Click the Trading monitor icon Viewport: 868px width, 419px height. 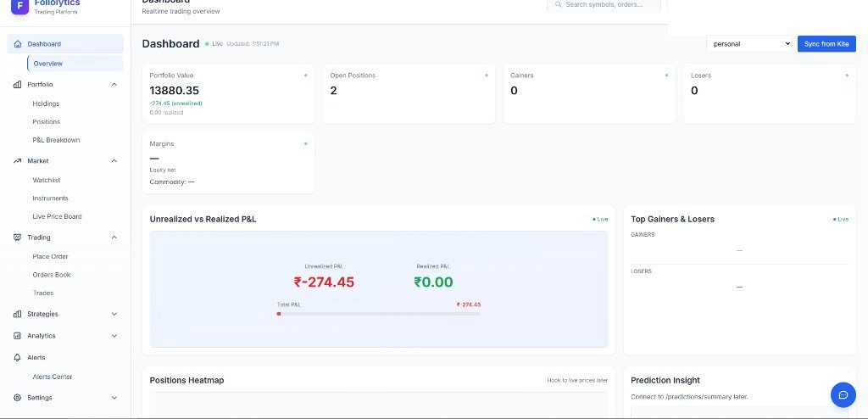[x=17, y=237]
